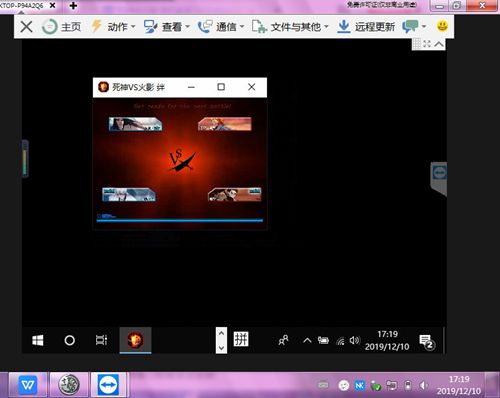Open the remote clock showing 17:19
The image size is (500, 398).
[387, 340]
